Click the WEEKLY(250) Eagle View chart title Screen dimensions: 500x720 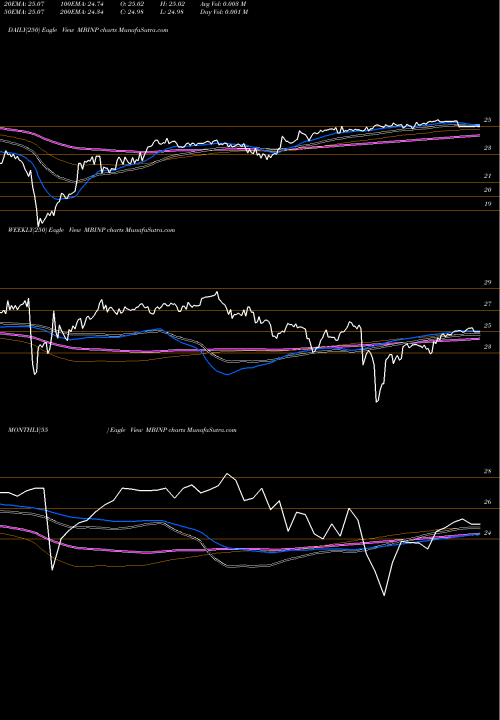91,230
